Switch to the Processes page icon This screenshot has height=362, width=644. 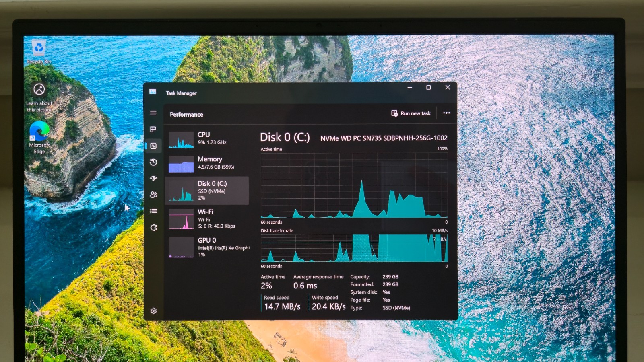tap(153, 130)
